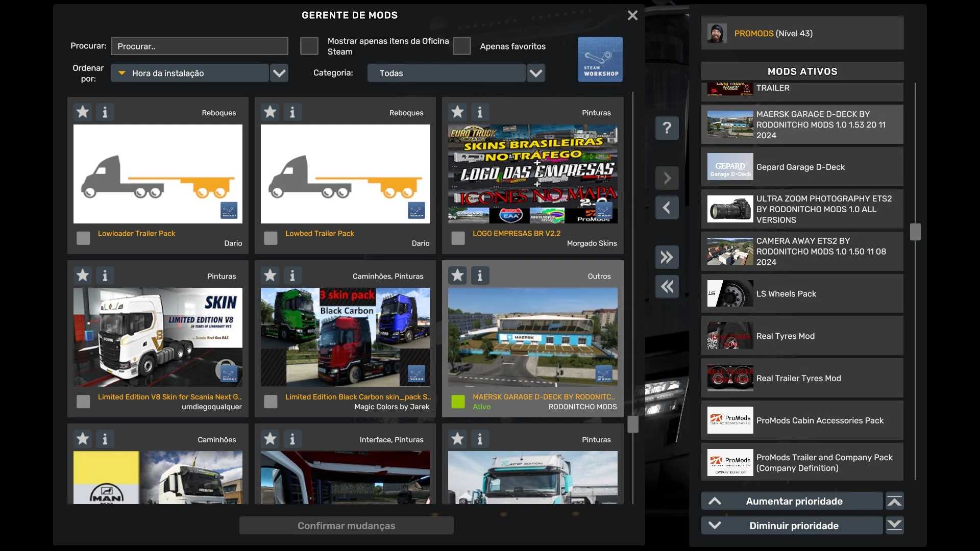The image size is (980, 551).
Task: Enable show only Steam Workshop items checkbox
Action: (309, 46)
